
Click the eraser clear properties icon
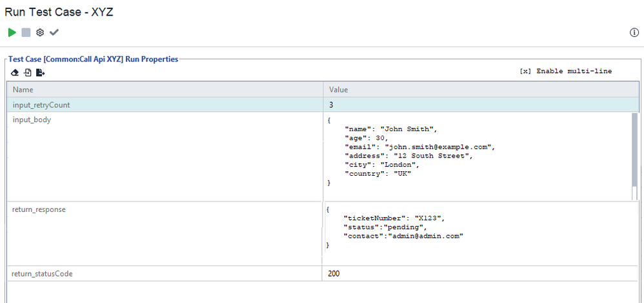15,72
